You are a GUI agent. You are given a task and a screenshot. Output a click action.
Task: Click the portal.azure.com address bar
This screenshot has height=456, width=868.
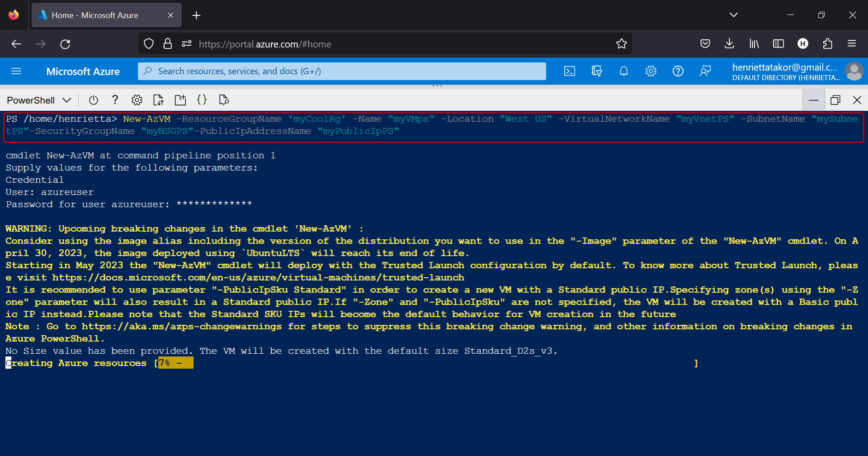coord(385,44)
